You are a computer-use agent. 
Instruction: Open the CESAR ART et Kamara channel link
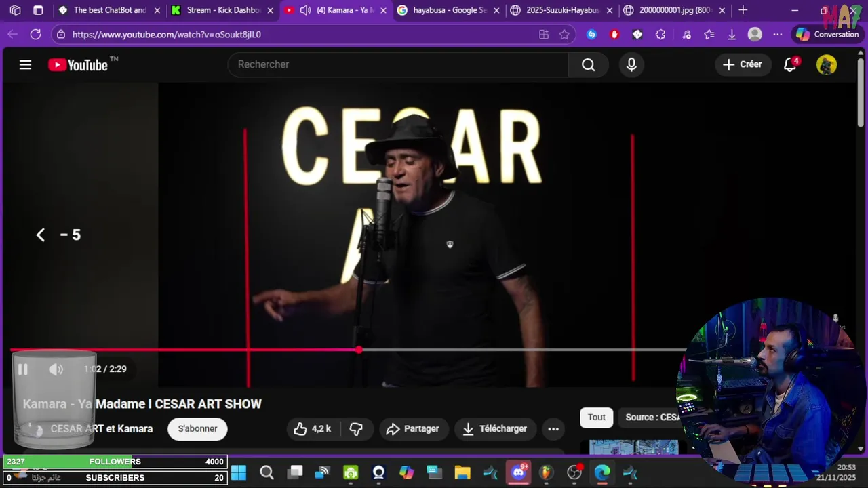pos(102,428)
